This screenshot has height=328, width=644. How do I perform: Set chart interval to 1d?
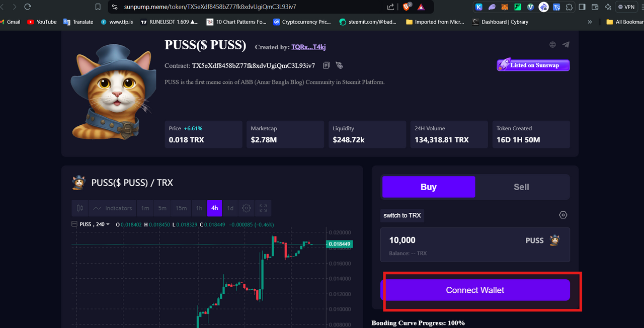point(230,208)
